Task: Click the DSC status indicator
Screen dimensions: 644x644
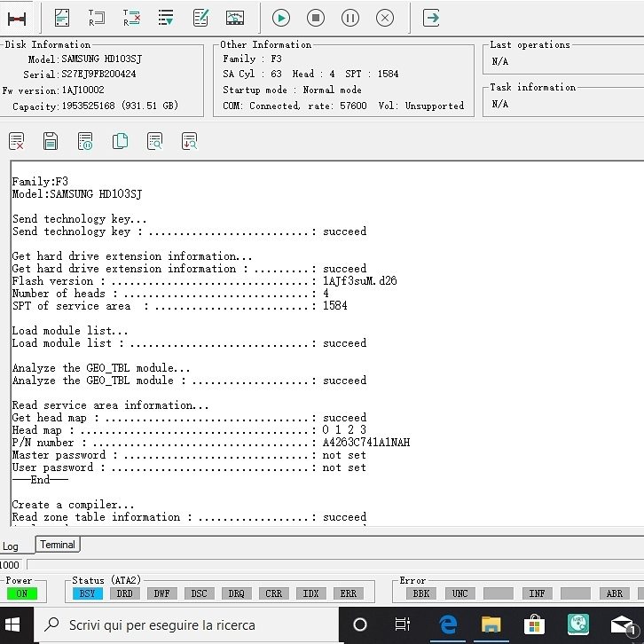Action: pos(200,593)
